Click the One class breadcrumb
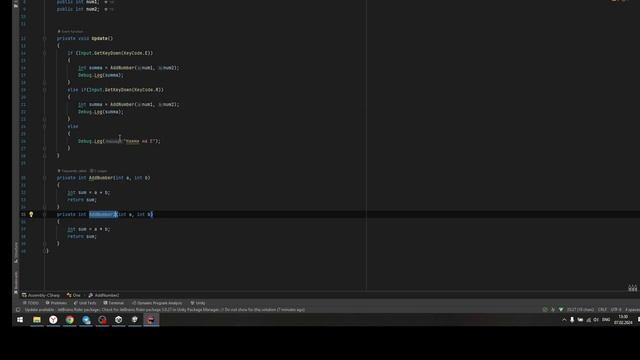This screenshot has width=640, height=360. pyautogui.click(x=74, y=295)
